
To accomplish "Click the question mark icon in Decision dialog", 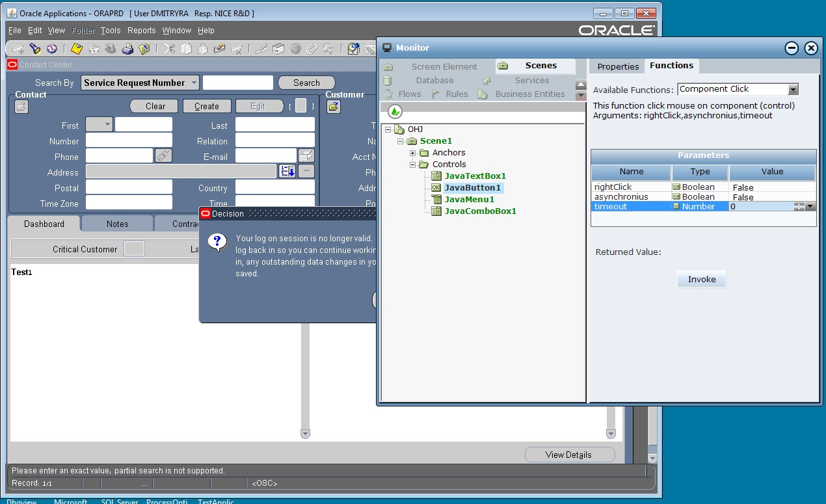I will [217, 243].
